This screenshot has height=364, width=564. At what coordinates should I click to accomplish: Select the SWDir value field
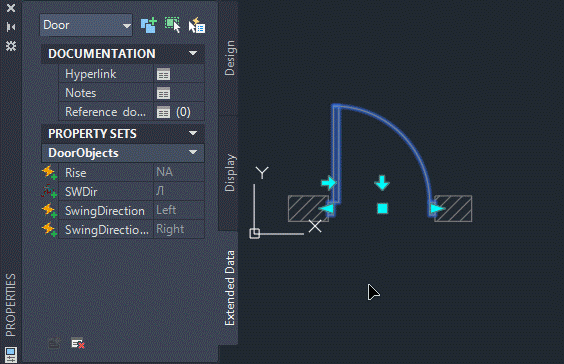tap(179, 191)
